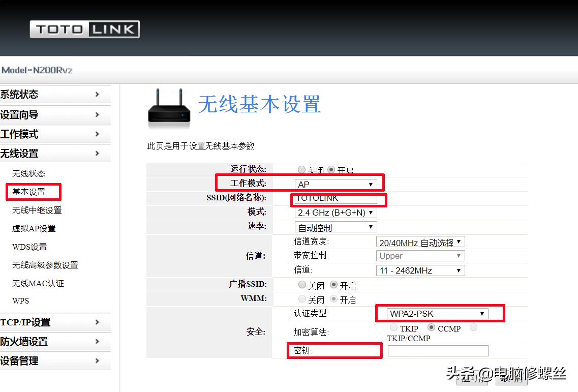Image resolution: width=578 pixels, height=392 pixels.
Task: Open the 带宽控制 dropdown showing Upper
Action: pyautogui.click(x=420, y=256)
